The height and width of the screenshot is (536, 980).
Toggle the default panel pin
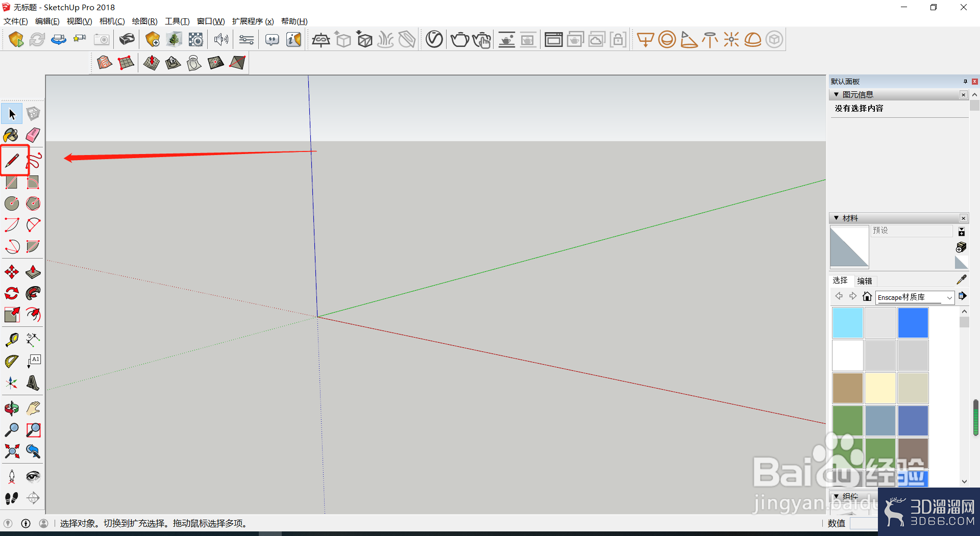(x=965, y=82)
